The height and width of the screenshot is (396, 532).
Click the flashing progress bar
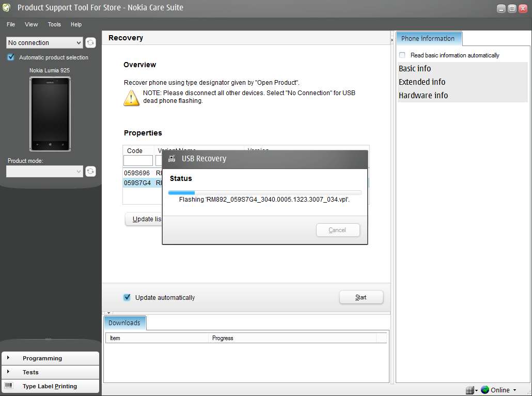point(264,192)
